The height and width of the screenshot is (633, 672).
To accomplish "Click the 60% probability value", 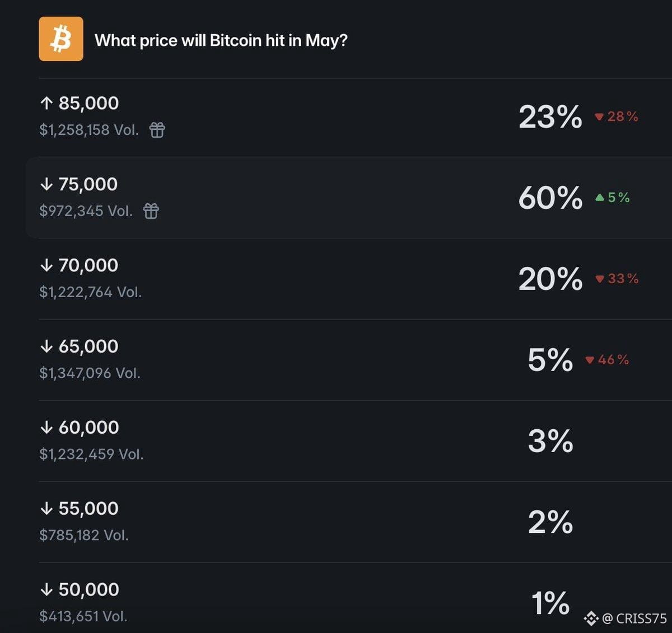I will [x=550, y=198].
